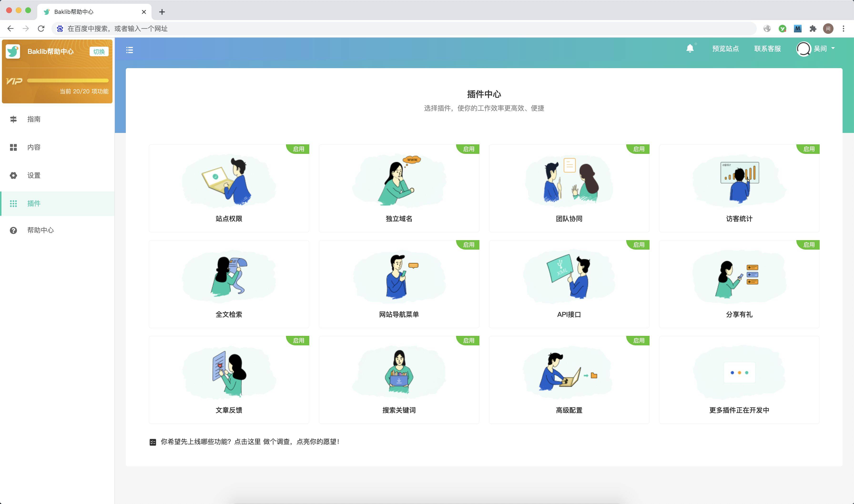This screenshot has height=504, width=854.
Task: Click the 预览站点 link
Action: [726, 49]
